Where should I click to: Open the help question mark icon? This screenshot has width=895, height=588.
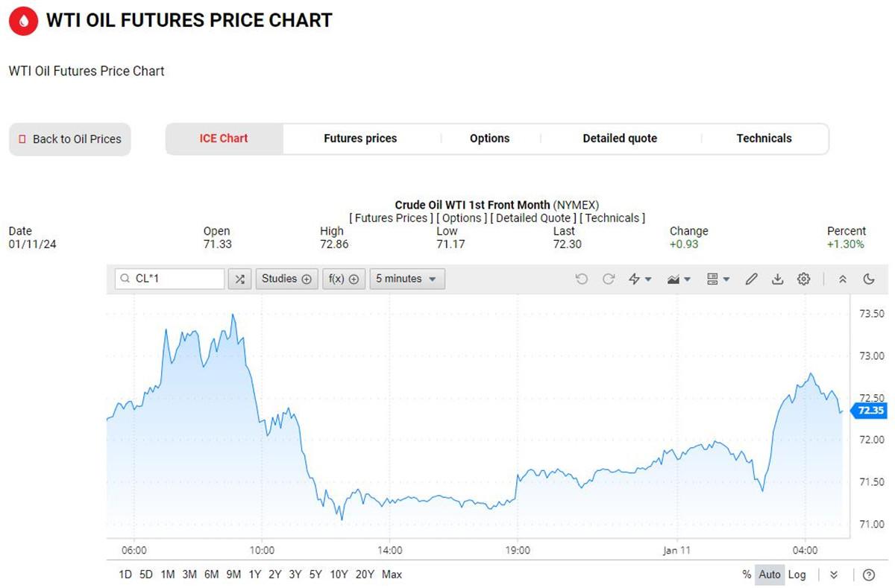[869, 575]
